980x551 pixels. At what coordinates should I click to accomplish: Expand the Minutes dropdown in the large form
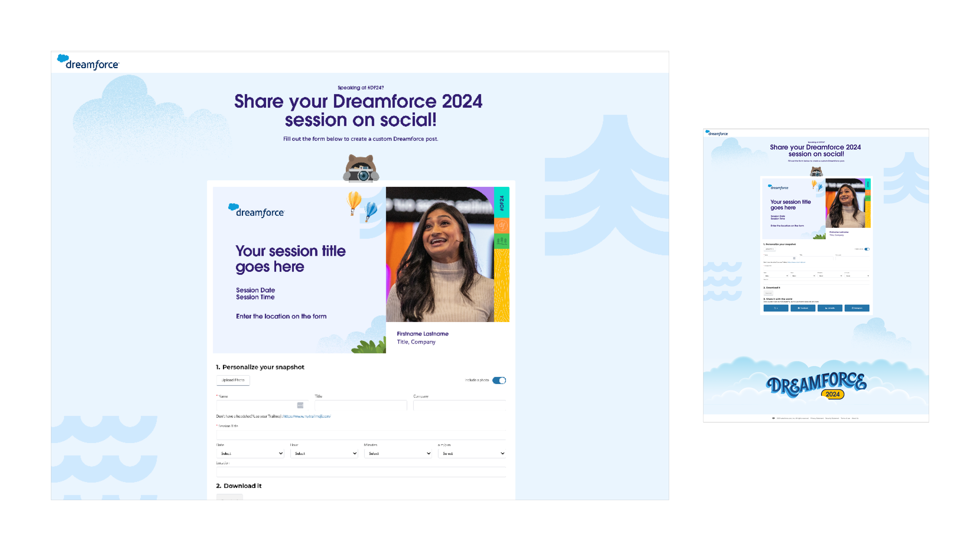398,453
